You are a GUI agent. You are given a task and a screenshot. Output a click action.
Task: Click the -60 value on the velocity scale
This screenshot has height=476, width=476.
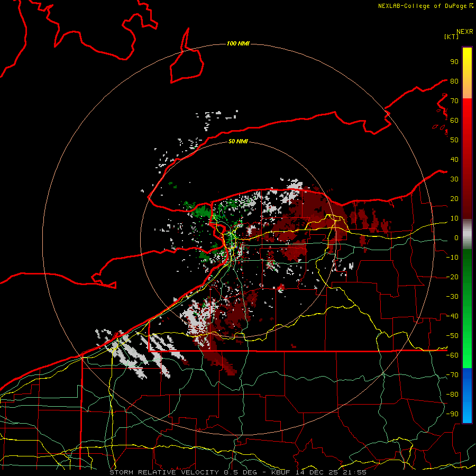452,355
